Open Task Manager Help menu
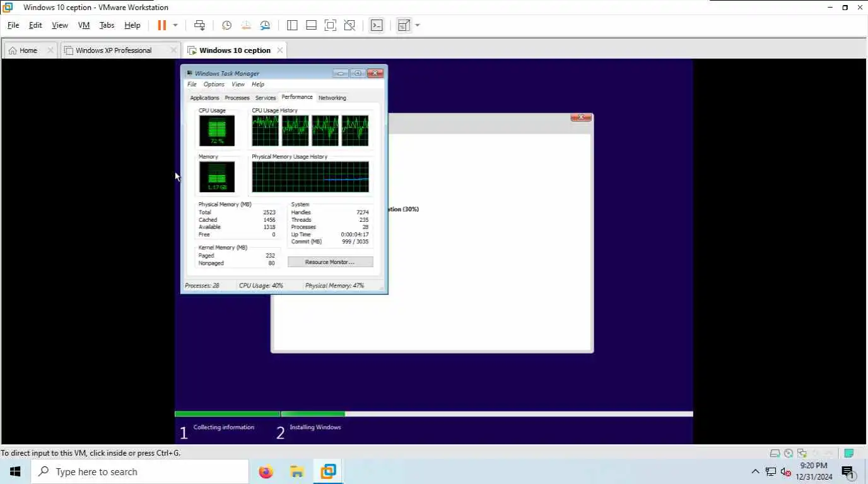This screenshot has height=484, width=868. coord(258,84)
